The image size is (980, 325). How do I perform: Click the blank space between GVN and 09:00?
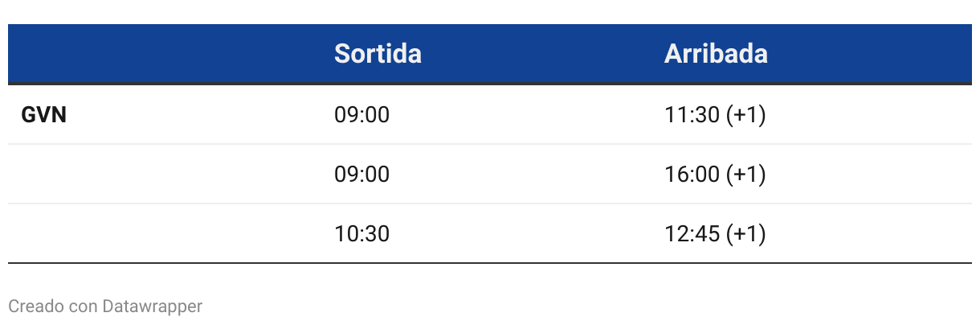(201, 115)
